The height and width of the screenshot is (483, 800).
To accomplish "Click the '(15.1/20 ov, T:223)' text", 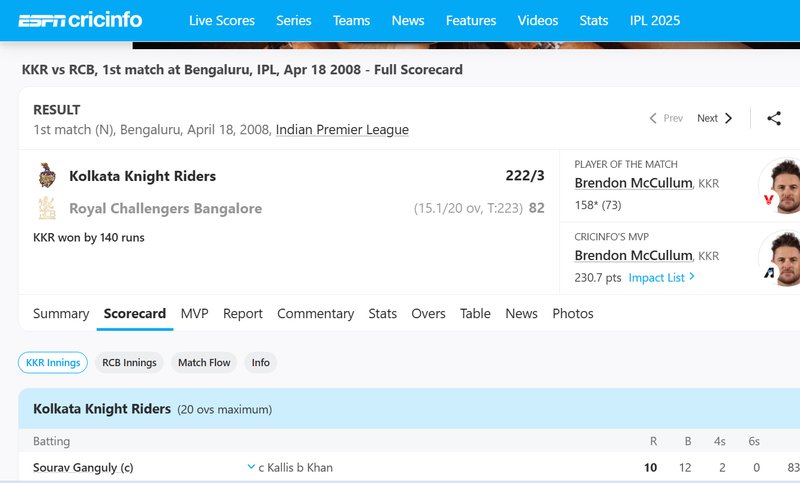I will click(468, 208).
